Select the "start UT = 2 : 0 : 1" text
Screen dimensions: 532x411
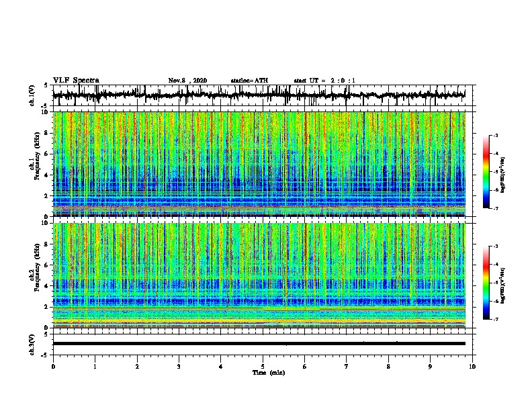pos(324,81)
